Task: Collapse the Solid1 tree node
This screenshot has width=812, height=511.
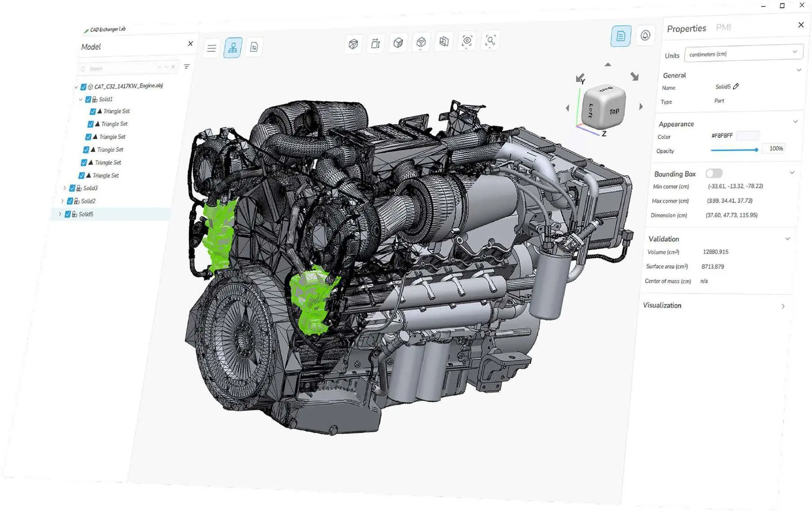Action: [x=81, y=99]
